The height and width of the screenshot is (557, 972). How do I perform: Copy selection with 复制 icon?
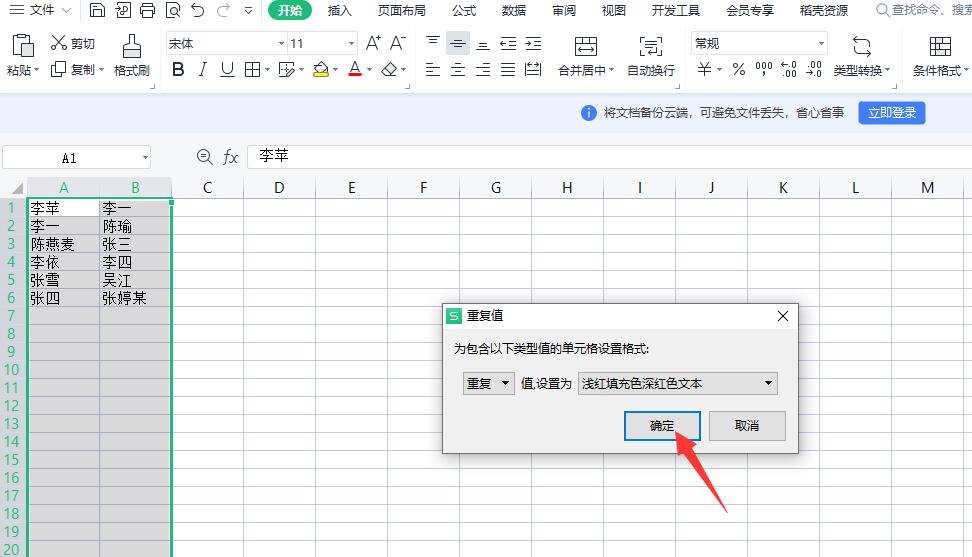tap(58, 69)
